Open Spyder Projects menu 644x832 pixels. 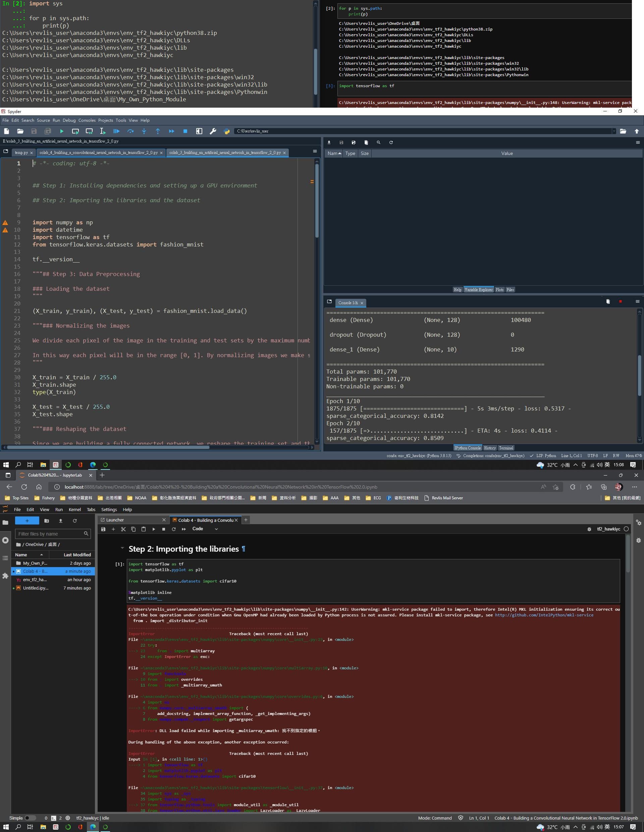click(x=106, y=120)
